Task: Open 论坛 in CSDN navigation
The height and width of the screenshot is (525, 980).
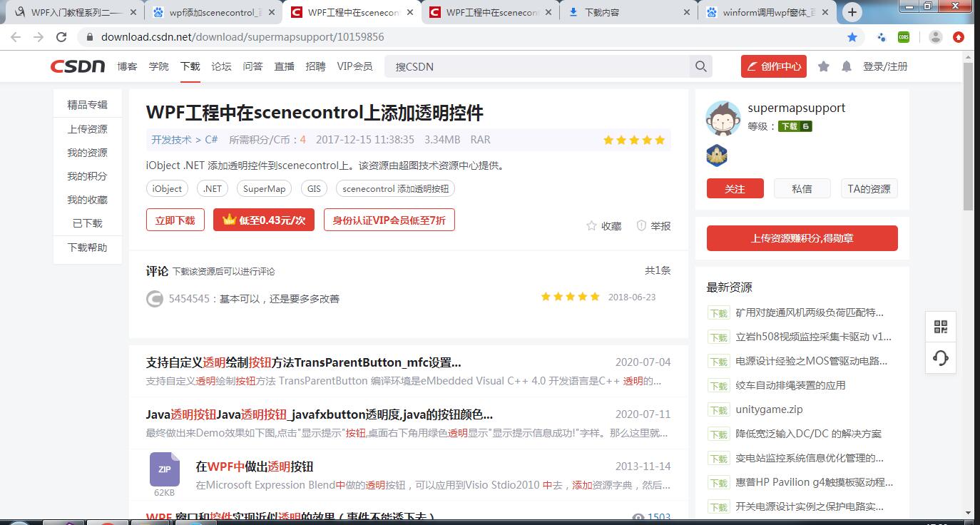Action: click(x=222, y=66)
